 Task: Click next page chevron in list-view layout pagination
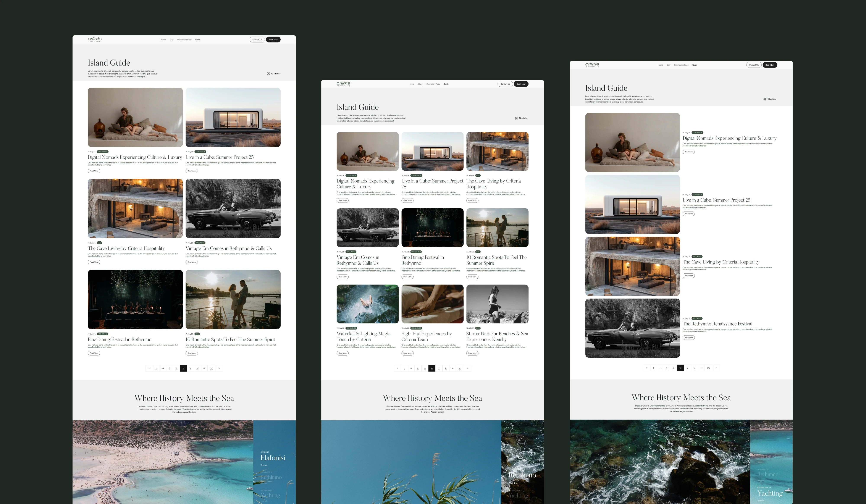pos(716,368)
